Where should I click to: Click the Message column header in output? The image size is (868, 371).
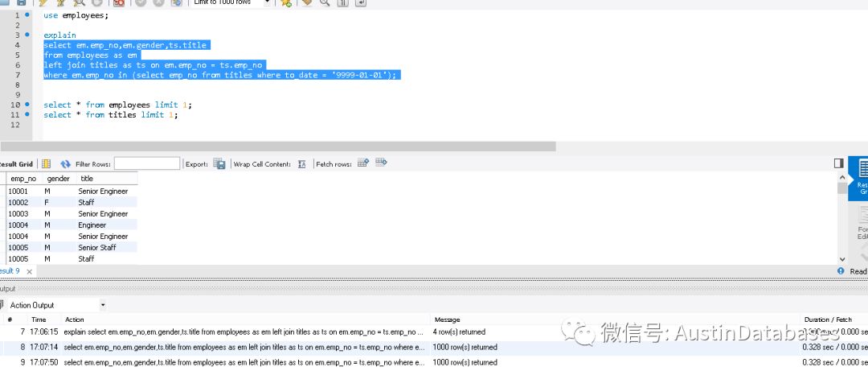[448, 319]
